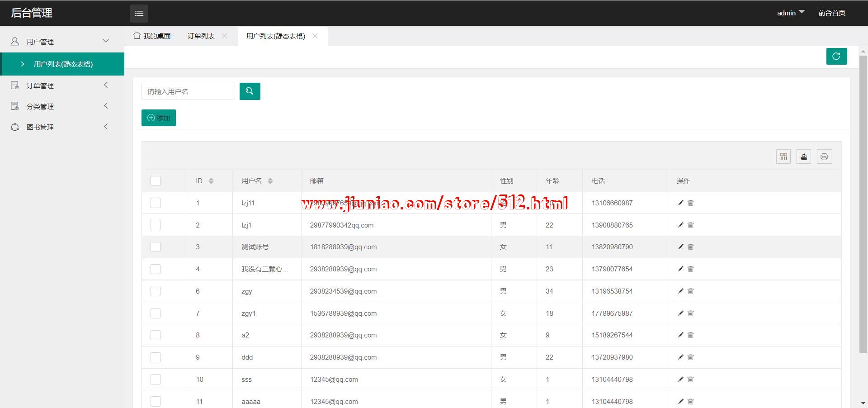Toggle the sidebar collapse menu icon
The height and width of the screenshot is (408, 868).
(x=139, y=13)
